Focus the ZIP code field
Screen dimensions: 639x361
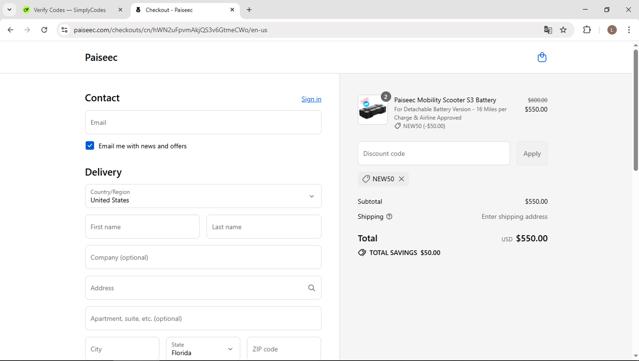coord(284,349)
